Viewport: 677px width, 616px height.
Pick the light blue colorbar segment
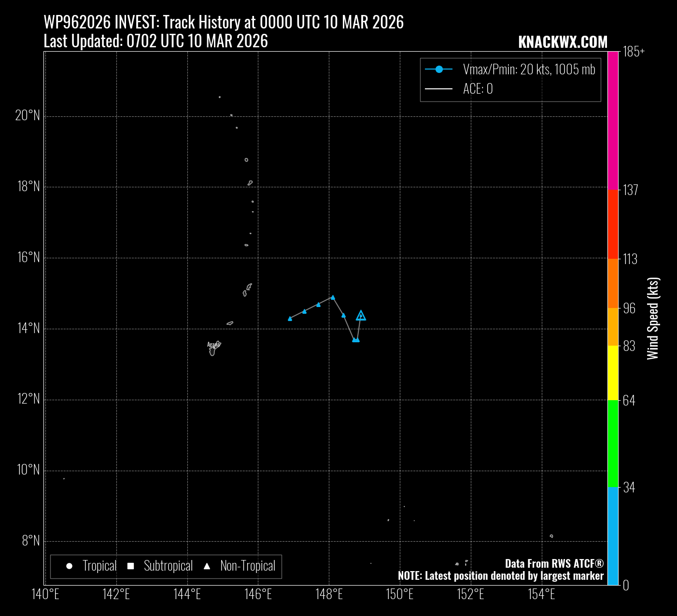[613, 536]
